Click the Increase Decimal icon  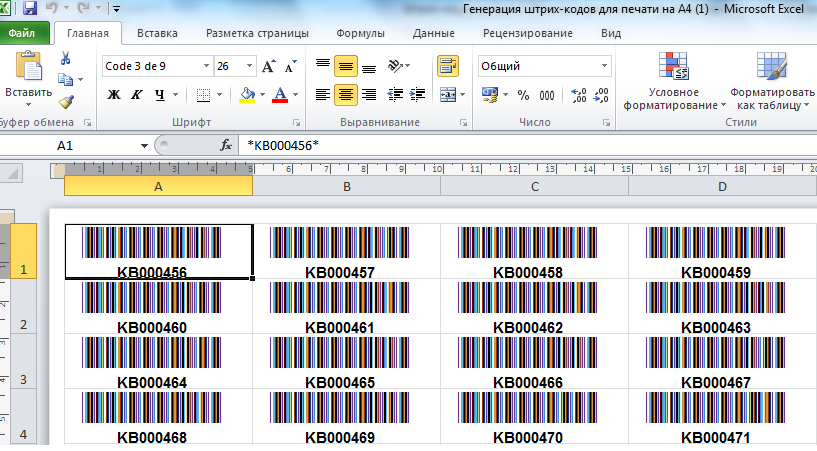tap(578, 95)
